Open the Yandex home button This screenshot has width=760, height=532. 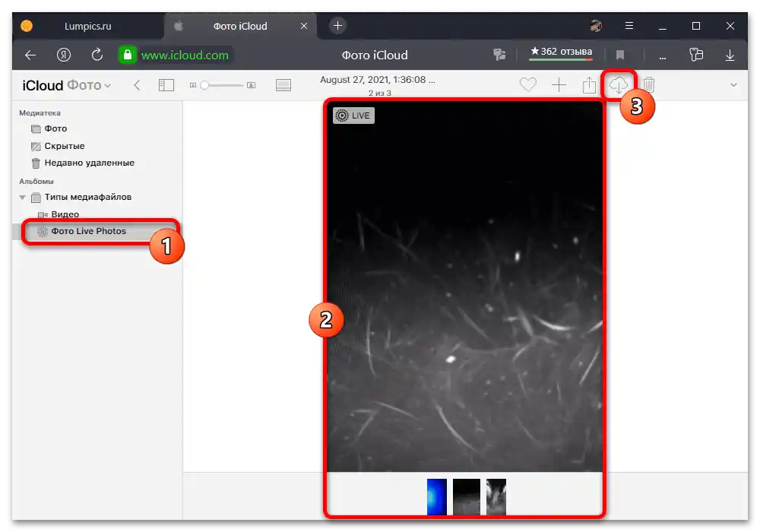point(64,55)
